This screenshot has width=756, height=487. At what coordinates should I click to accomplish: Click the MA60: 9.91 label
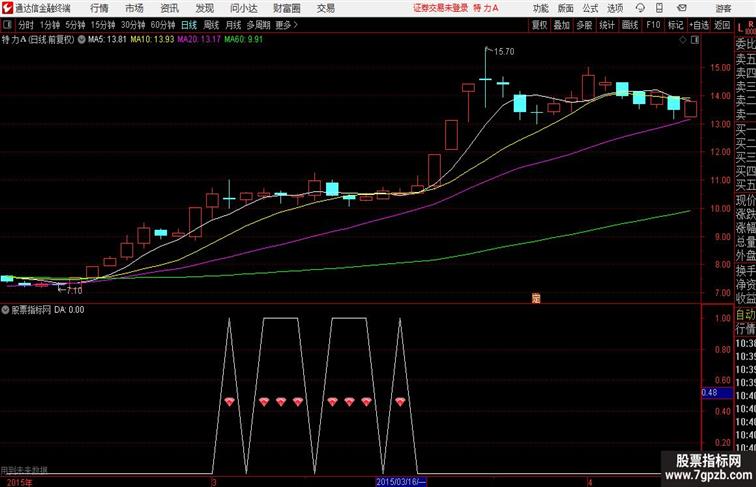243,40
